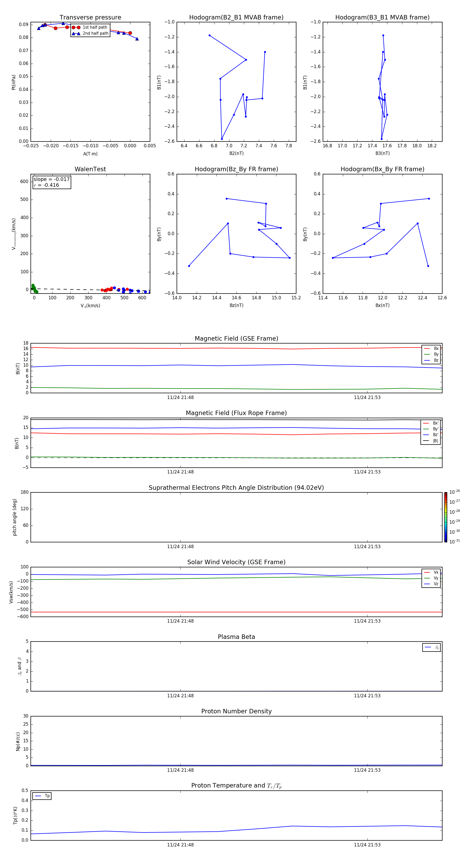The width and height of the screenshot is (473, 868).
Task: Click the 2nd half path blue triangle in legend
Action: (76, 33)
